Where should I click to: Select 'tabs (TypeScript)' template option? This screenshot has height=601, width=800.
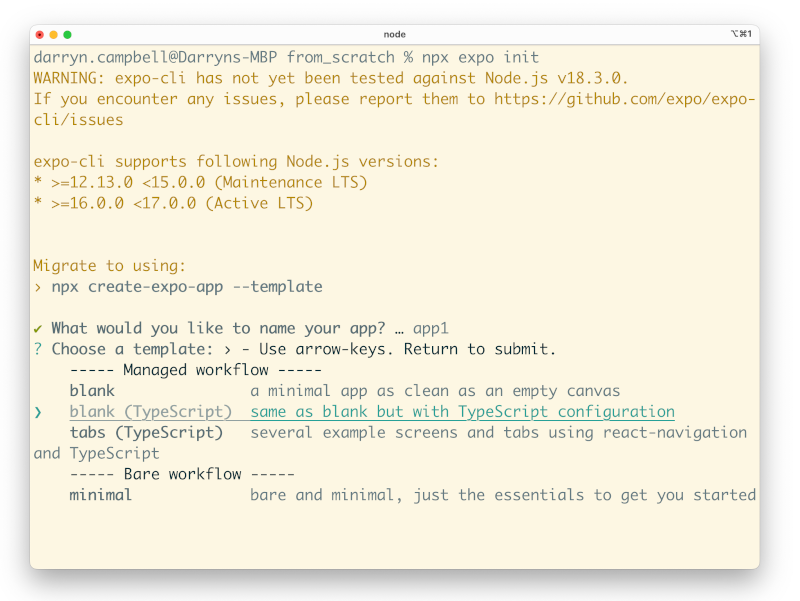[146, 433]
